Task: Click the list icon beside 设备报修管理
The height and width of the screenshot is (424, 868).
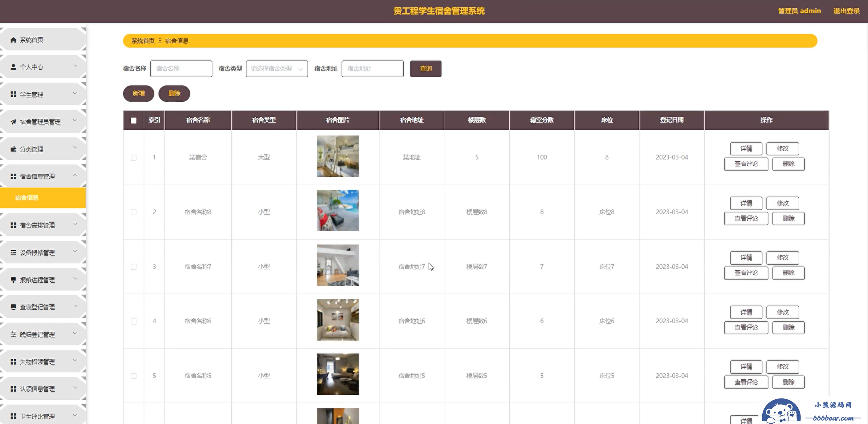Action: click(14, 252)
